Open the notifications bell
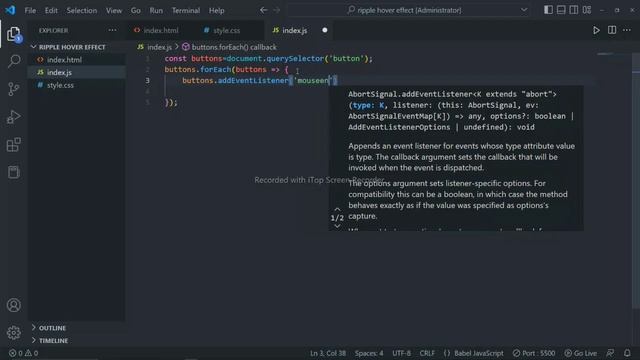 627,353
